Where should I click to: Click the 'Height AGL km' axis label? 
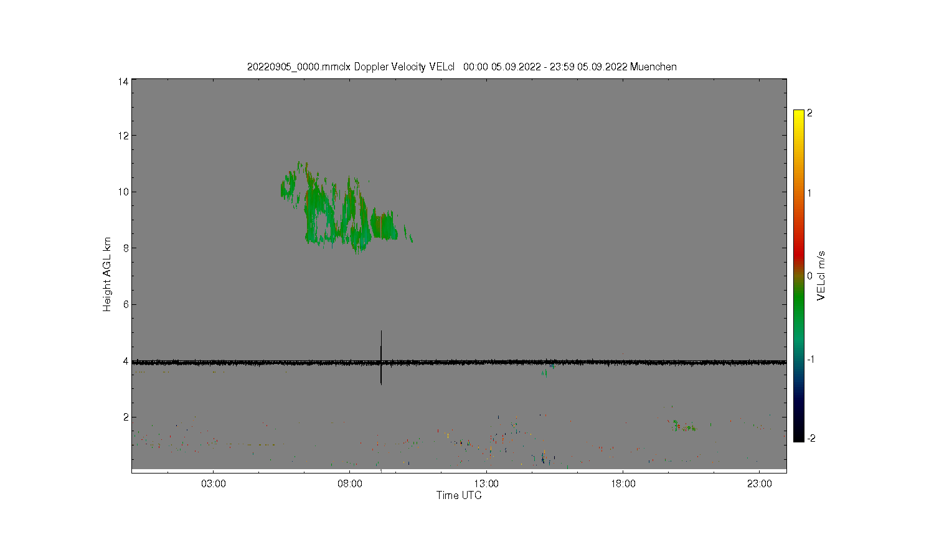(107, 274)
